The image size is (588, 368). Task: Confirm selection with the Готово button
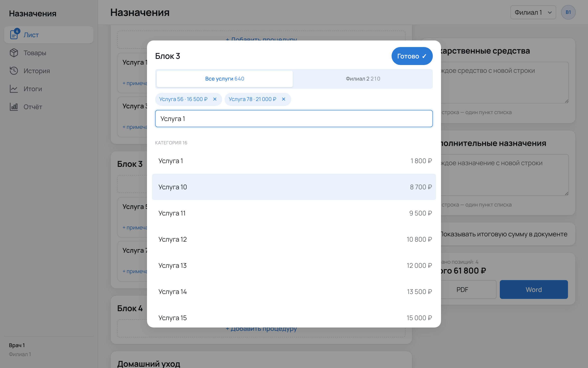[412, 56]
